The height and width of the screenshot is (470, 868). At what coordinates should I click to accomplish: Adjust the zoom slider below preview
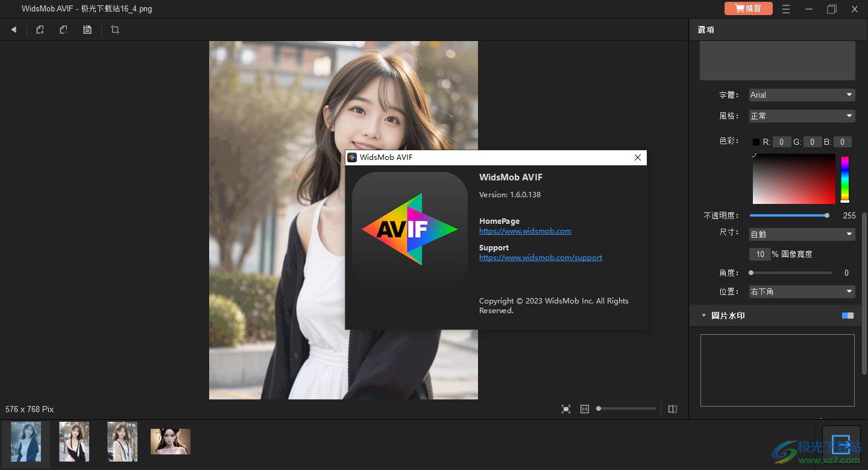pos(626,408)
